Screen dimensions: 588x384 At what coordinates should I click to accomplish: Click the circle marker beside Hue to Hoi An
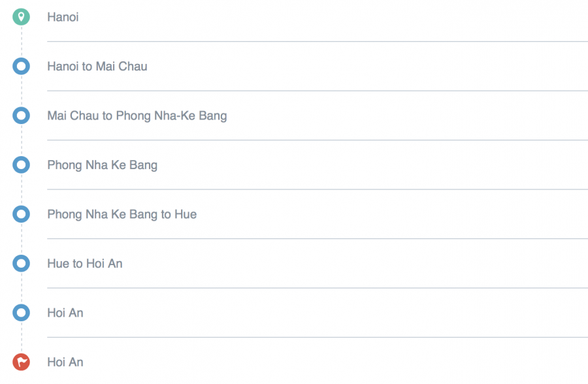click(x=22, y=263)
